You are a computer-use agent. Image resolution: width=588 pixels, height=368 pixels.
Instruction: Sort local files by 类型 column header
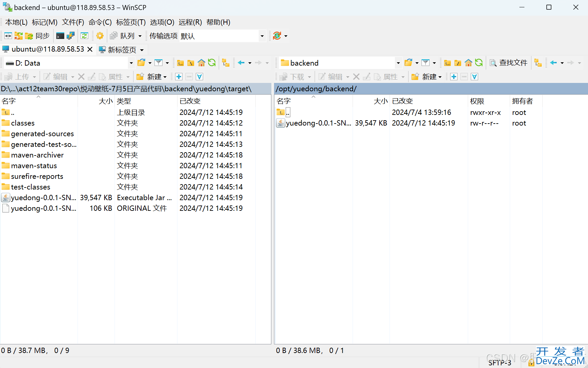click(x=146, y=101)
